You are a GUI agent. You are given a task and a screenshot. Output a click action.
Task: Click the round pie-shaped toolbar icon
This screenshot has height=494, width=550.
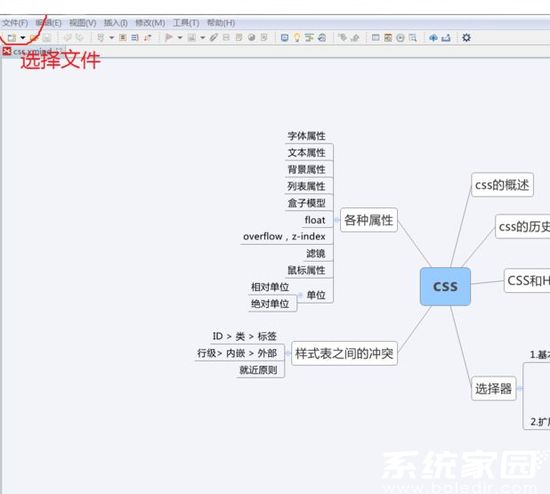pos(251,37)
